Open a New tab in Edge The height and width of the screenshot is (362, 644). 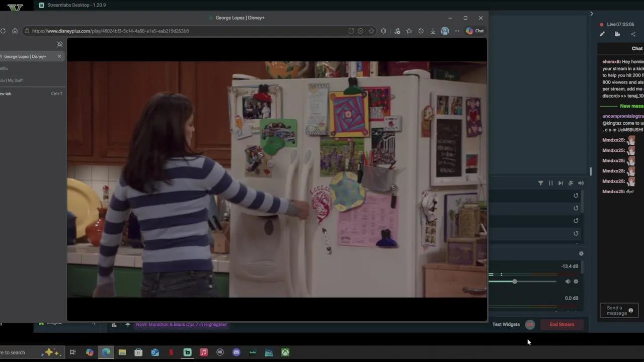point(32,94)
